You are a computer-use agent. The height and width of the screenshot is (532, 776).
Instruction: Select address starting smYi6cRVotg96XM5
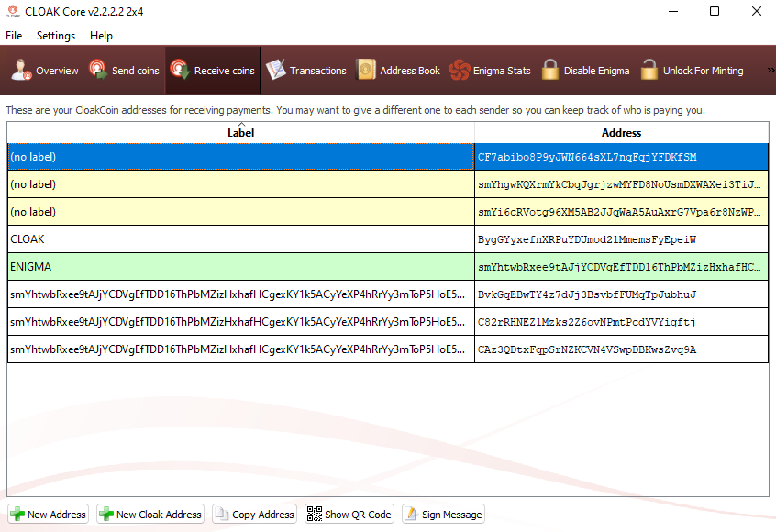pyautogui.click(x=621, y=212)
